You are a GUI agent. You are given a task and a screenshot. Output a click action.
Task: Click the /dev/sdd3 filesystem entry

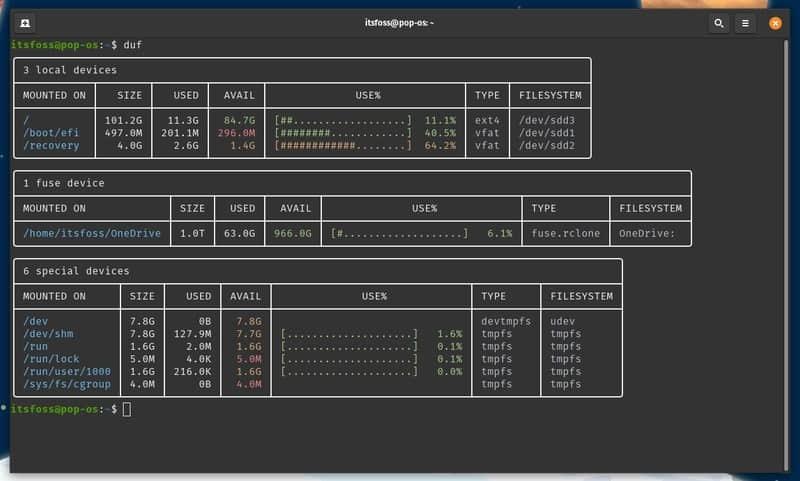547,120
